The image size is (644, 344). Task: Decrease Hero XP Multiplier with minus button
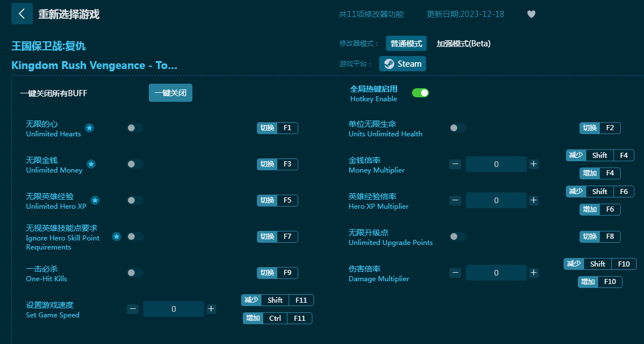click(455, 200)
